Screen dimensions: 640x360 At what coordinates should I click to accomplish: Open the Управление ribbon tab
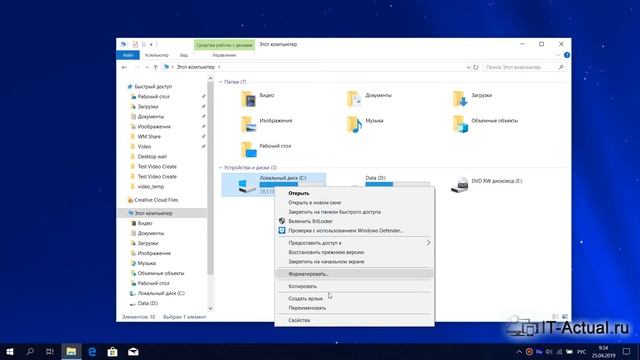click(224, 55)
